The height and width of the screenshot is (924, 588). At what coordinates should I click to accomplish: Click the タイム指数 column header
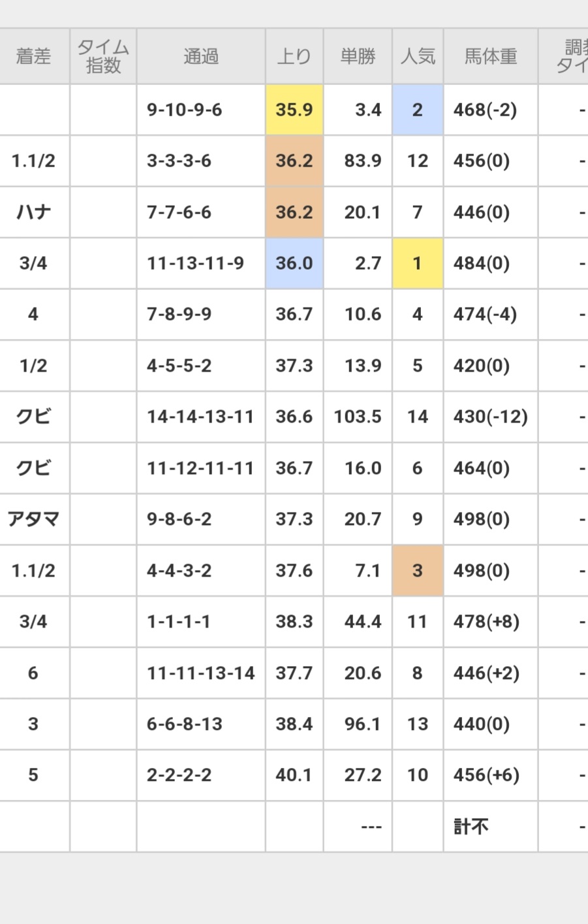point(103,57)
